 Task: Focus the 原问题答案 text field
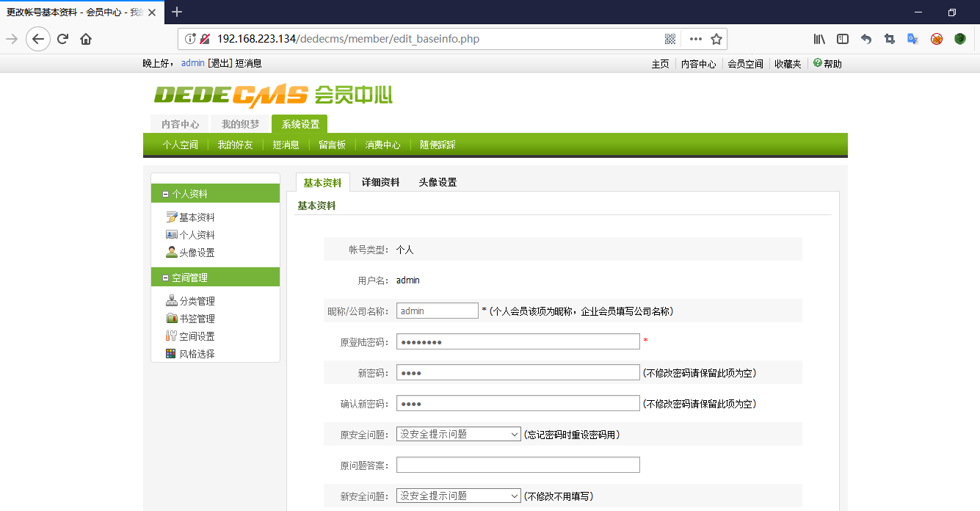click(x=518, y=465)
